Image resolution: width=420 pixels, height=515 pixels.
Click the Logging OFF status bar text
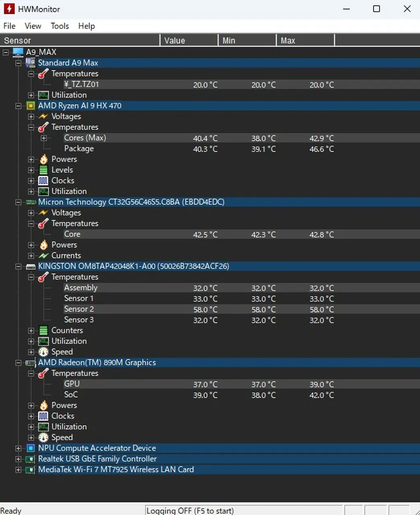point(190,511)
